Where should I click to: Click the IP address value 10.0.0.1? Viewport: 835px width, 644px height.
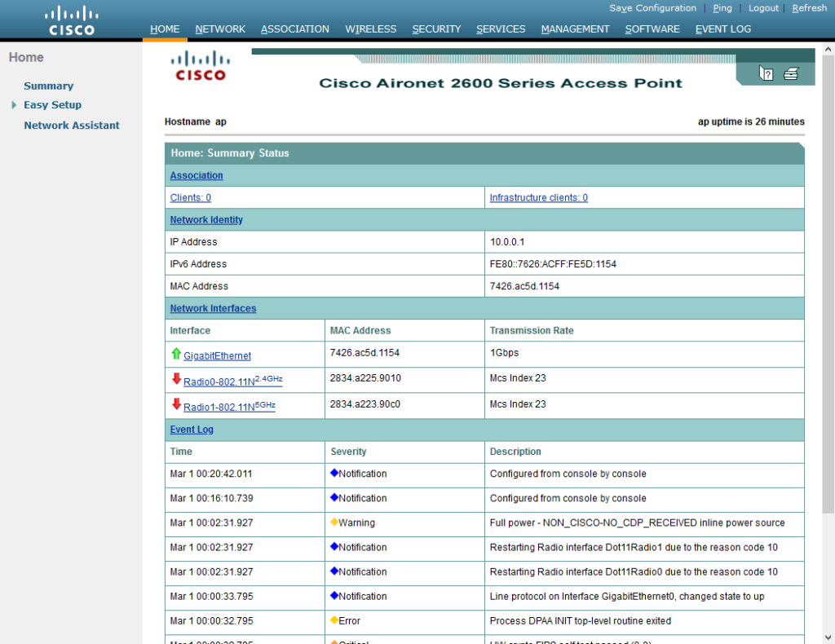[x=507, y=241]
